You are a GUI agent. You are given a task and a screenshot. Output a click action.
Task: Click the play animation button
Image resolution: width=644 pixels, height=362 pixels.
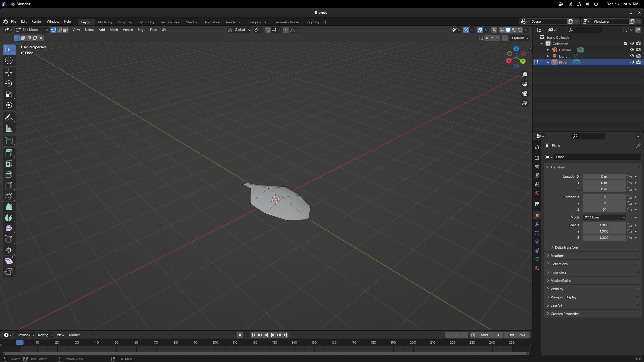click(x=273, y=335)
